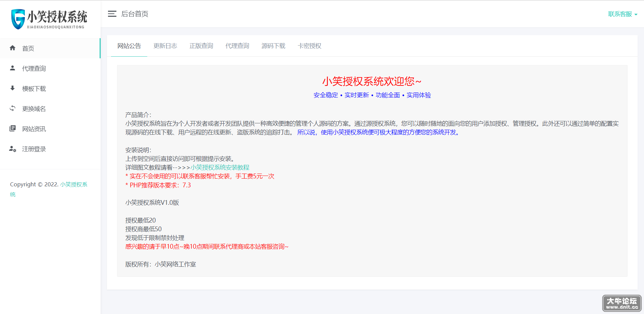Viewport: 644px width, 314px height.
Task: Switch to the 网站公告 tab
Action: 129,46
